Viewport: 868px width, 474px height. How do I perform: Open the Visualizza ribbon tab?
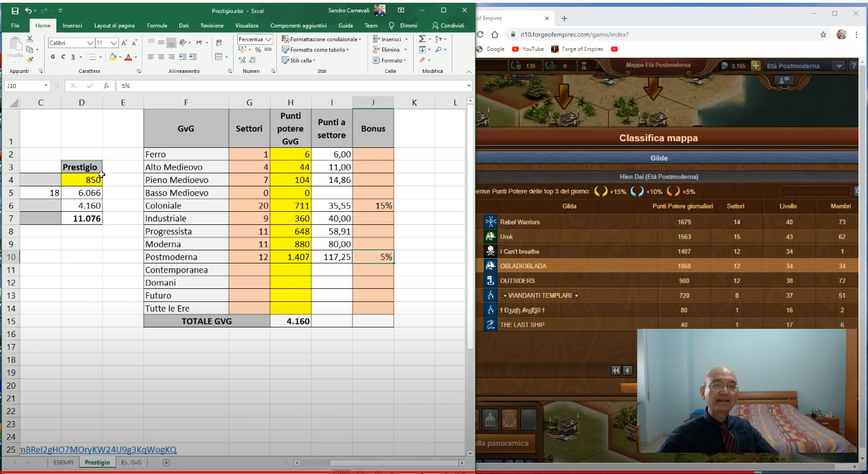point(247,25)
